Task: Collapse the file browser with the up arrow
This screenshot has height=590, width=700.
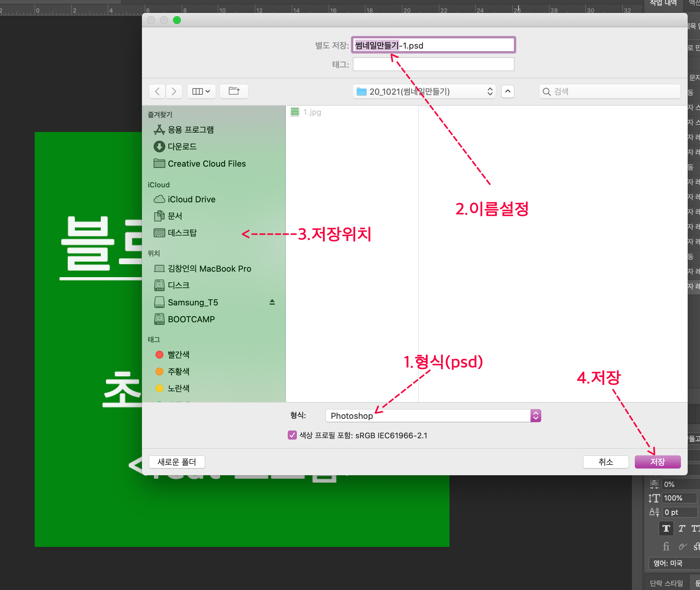Action: tap(507, 91)
